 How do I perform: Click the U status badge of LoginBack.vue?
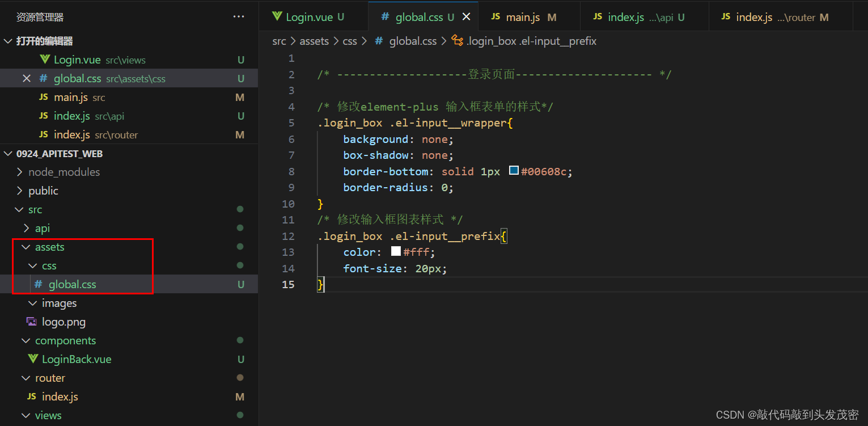point(241,359)
